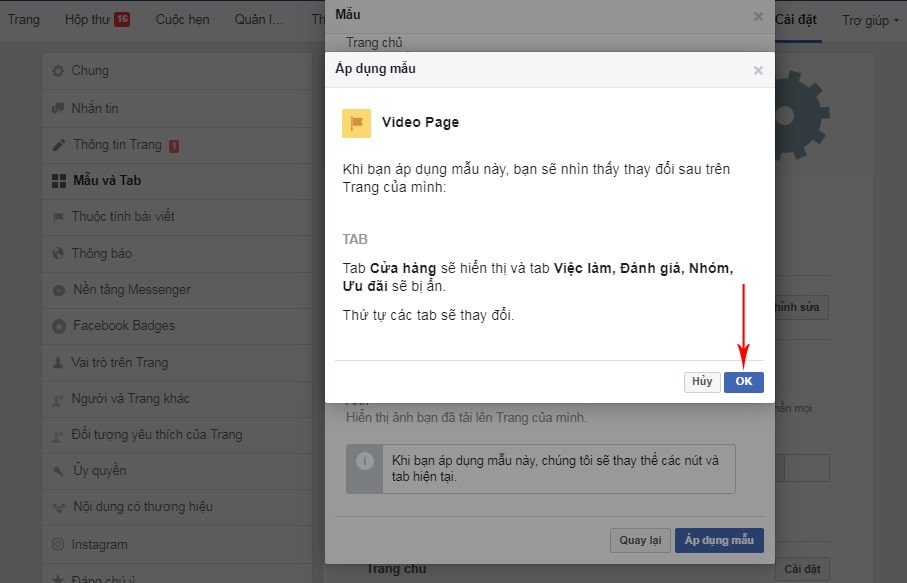Select the grid icon beside Mẫu và Tab
This screenshot has width=907, height=583.
click(57, 181)
